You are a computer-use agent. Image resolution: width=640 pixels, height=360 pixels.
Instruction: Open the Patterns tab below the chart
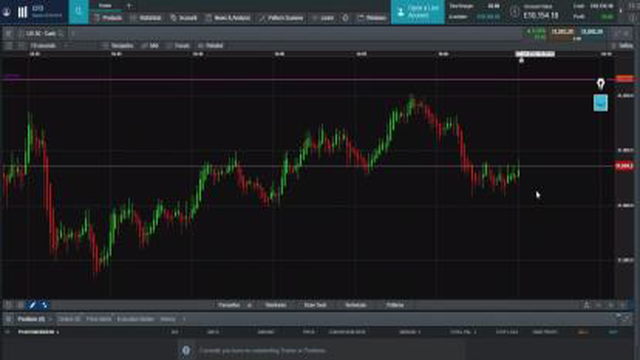pos(395,305)
